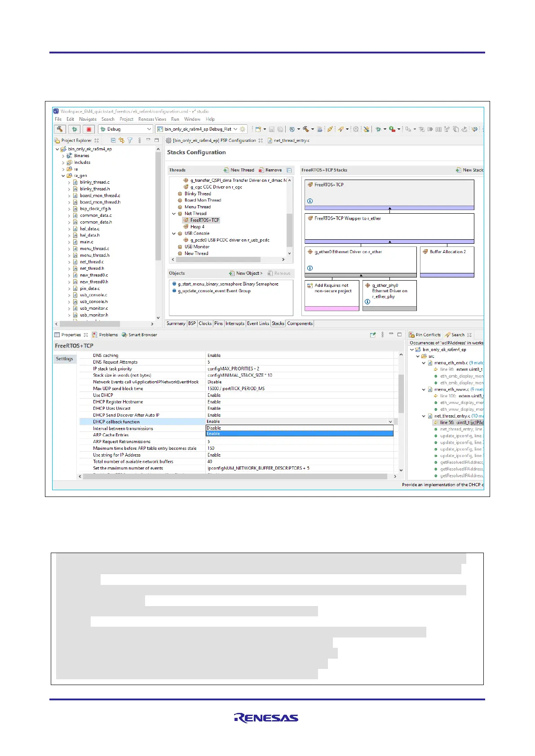Click the New Object button
This screenshot has width=535, height=756.
pyautogui.click(x=246, y=273)
